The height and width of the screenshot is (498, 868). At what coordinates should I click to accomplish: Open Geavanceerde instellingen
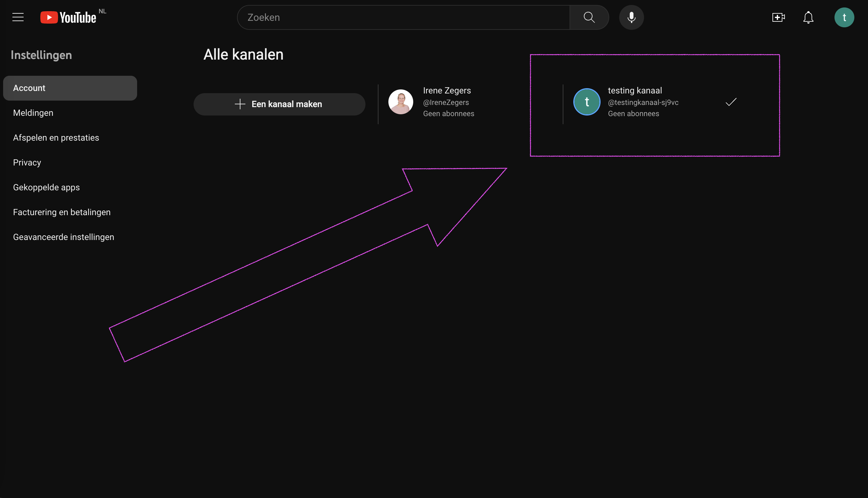point(70,237)
